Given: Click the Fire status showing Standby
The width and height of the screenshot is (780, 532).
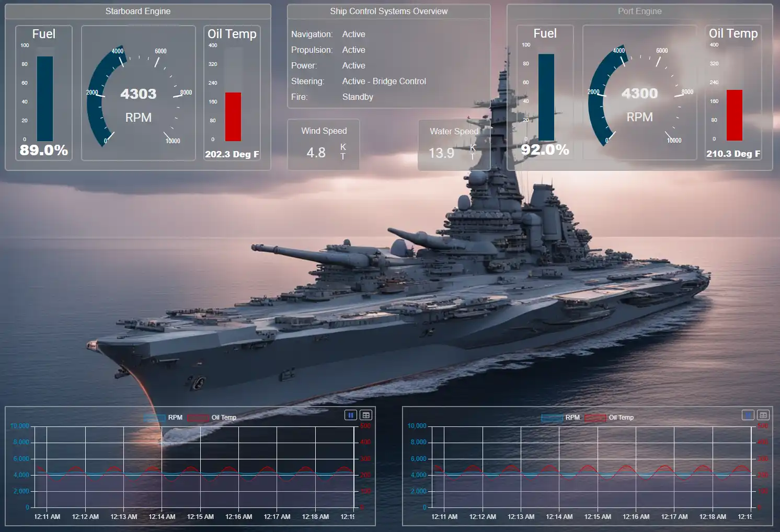Looking at the screenshot, I should [358, 97].
